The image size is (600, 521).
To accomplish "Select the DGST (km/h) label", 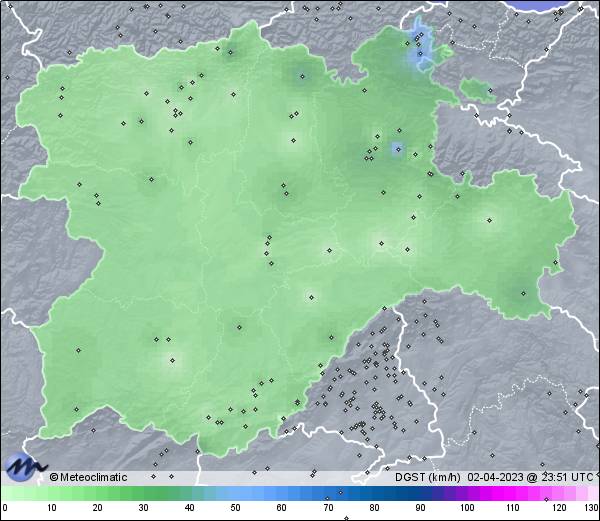I will (428, 477).
